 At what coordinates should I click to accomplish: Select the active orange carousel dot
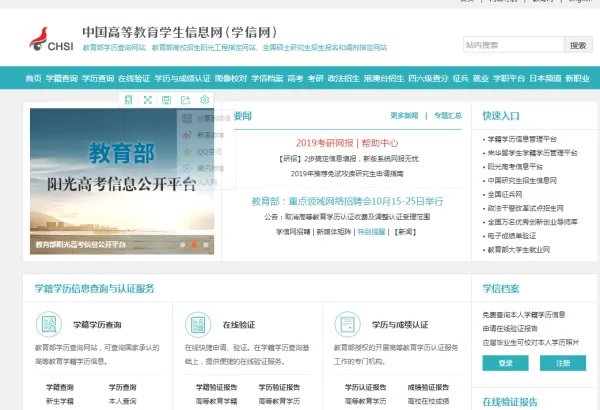tap(194, 245)
